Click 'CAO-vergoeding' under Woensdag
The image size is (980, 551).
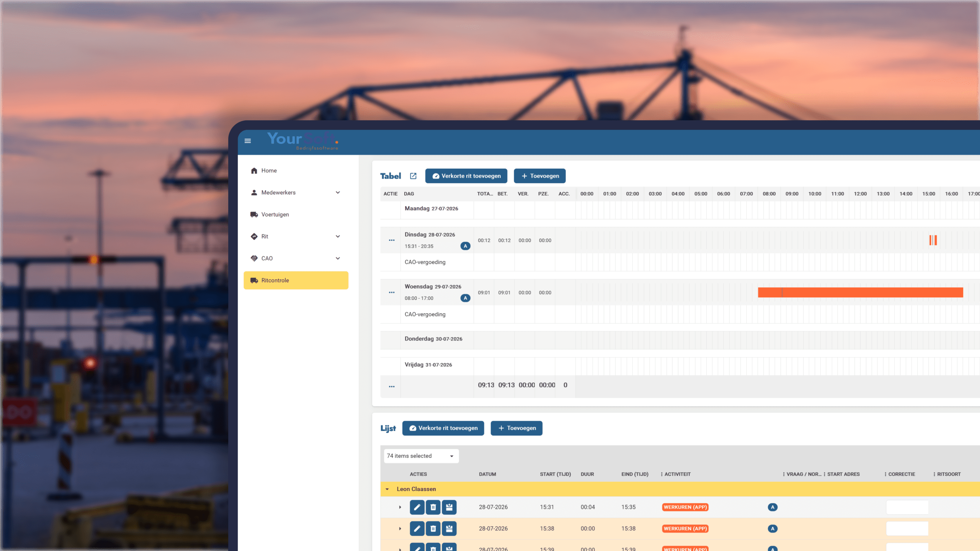tap(425, 315)
